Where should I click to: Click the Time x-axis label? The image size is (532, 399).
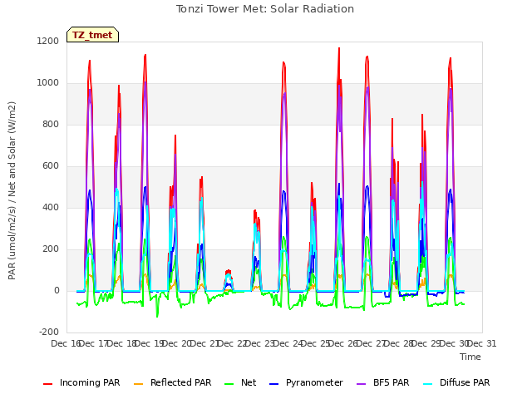pyautogui.click(x=470, y=357)
